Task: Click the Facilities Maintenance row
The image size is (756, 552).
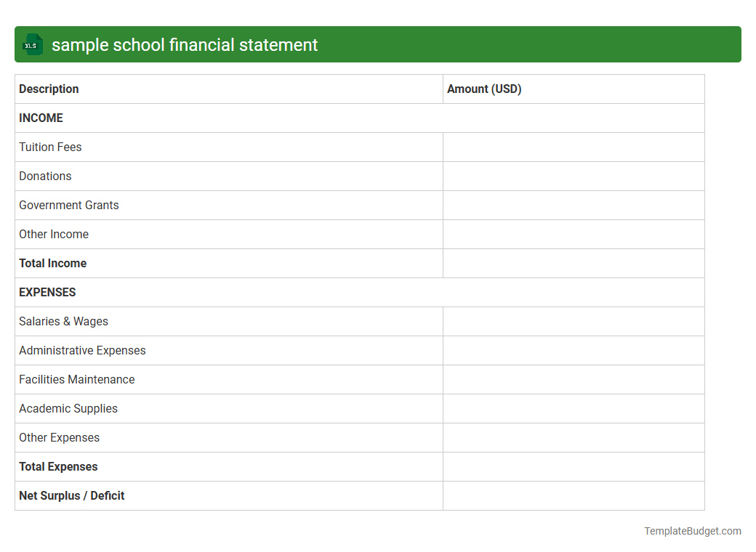Action: click(x=76, y=379)
